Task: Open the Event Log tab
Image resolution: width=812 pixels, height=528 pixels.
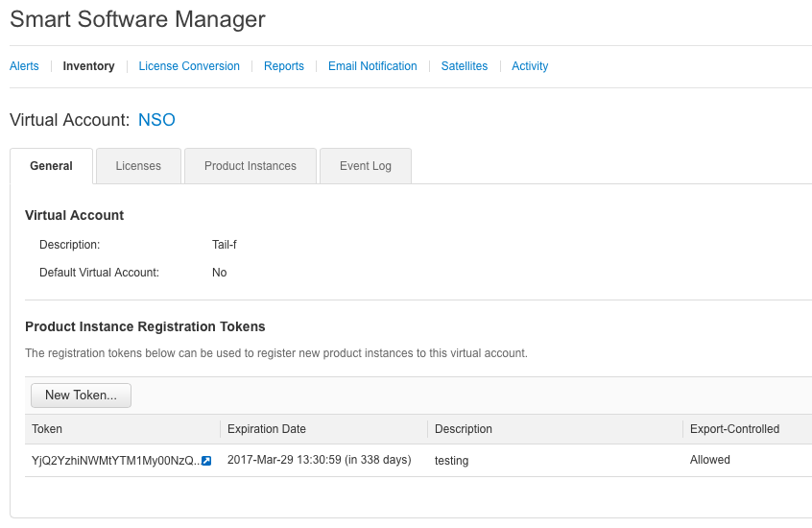Action: [x=366, y=166]
